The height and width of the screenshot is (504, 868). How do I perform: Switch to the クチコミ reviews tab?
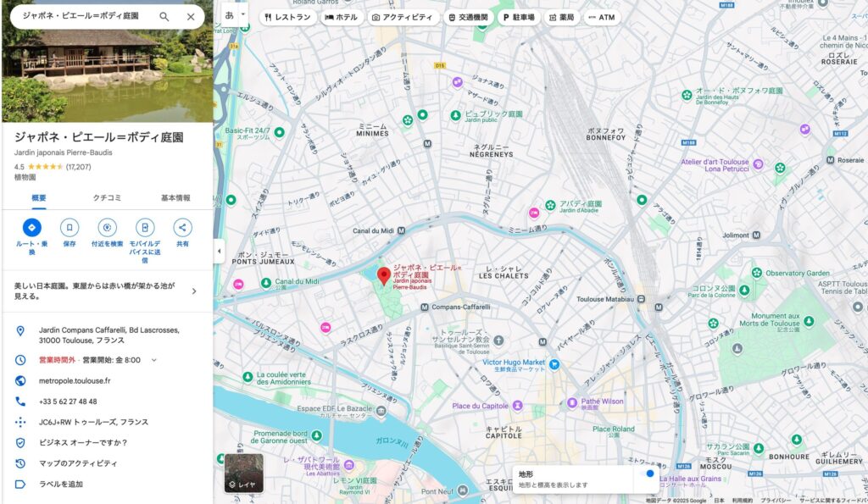point(107,198)
